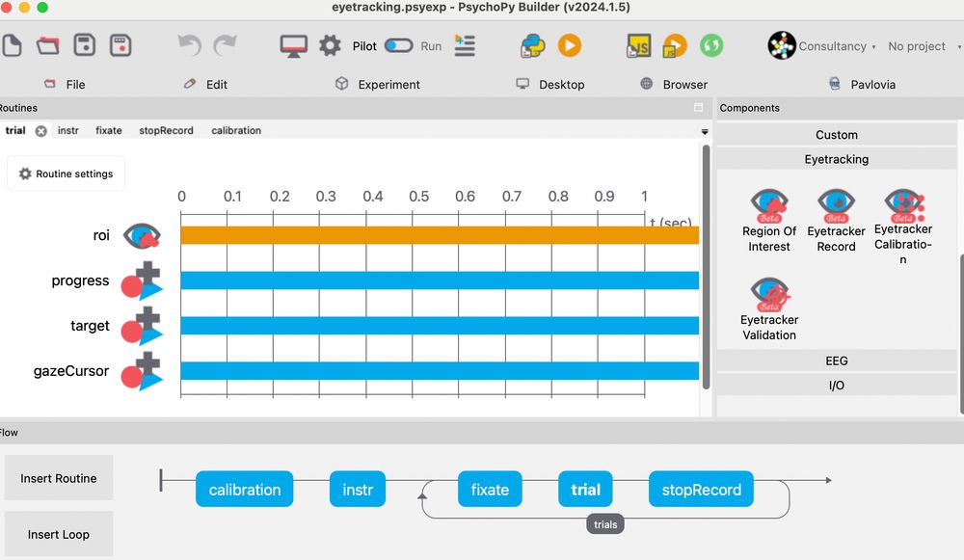
Task: Click the Save As disk icon
Action: tap(120, 45)
